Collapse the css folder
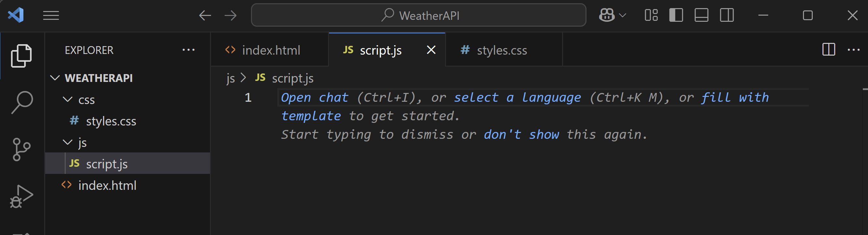This screenshot has width=868, height=235. [68, 100]
